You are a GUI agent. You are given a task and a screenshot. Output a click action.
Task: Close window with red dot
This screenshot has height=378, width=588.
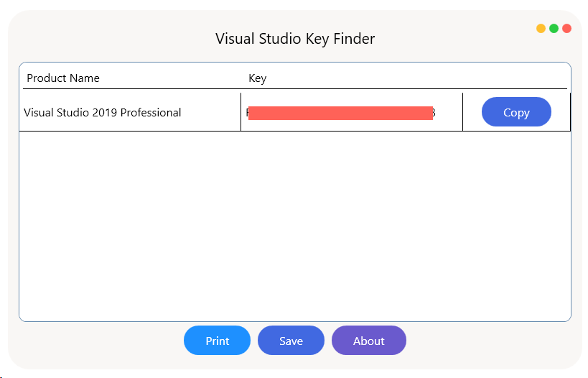(567, 29)
